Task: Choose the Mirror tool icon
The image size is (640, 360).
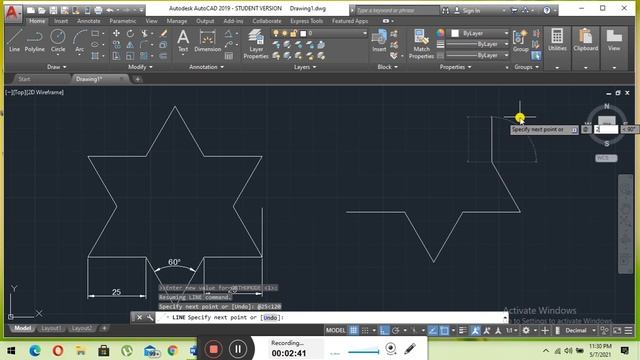Action: coord(130,44)
